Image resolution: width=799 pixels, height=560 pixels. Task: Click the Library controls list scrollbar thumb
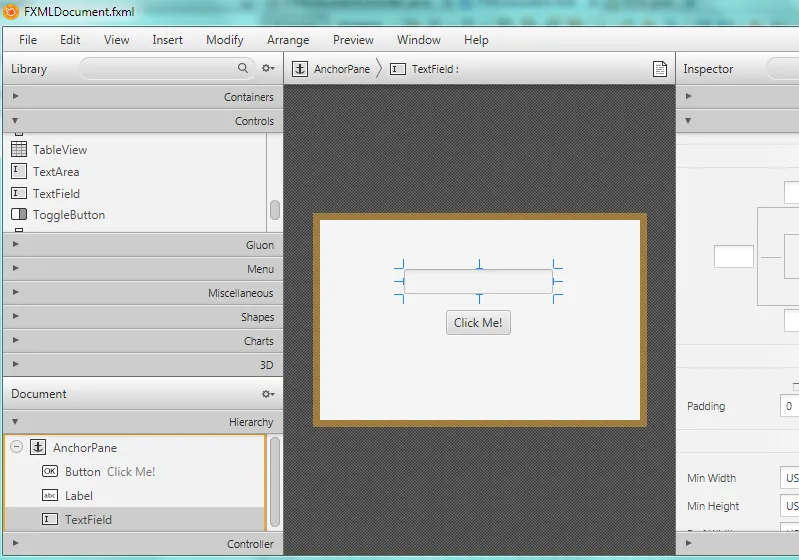click(275, 210)
